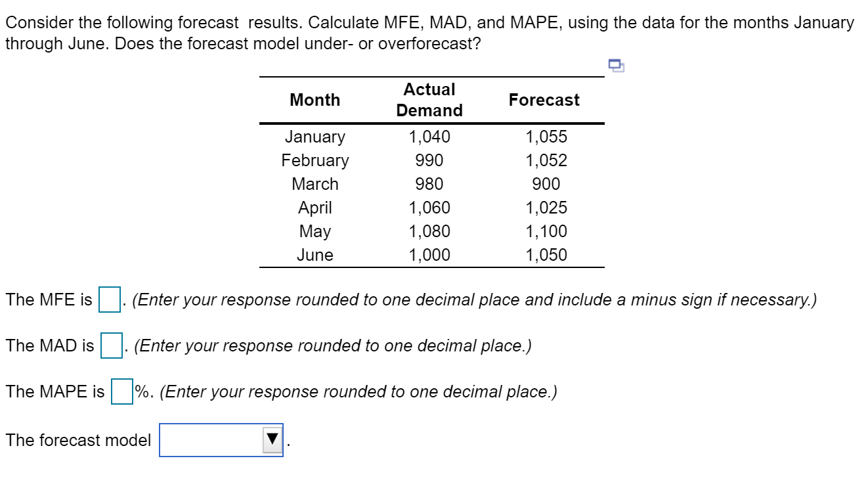Expand the forecast model selection box
868x492 pixels.
point(220,439)
